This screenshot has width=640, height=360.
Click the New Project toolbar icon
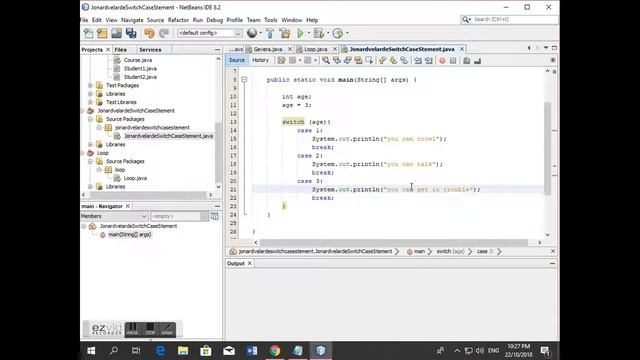tap(102, 33)
